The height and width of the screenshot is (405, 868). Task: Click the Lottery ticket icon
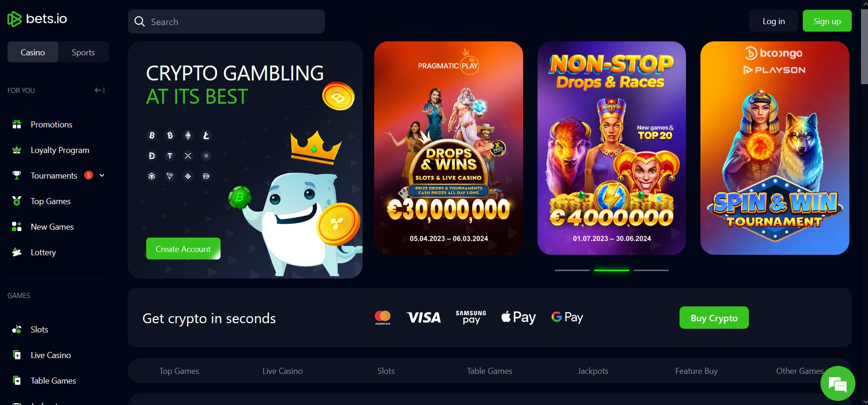(17, 252)
